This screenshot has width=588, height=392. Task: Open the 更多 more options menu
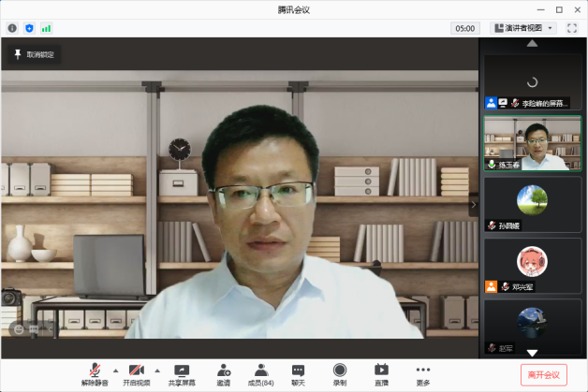pyautogui.click(x=423, y=373)
